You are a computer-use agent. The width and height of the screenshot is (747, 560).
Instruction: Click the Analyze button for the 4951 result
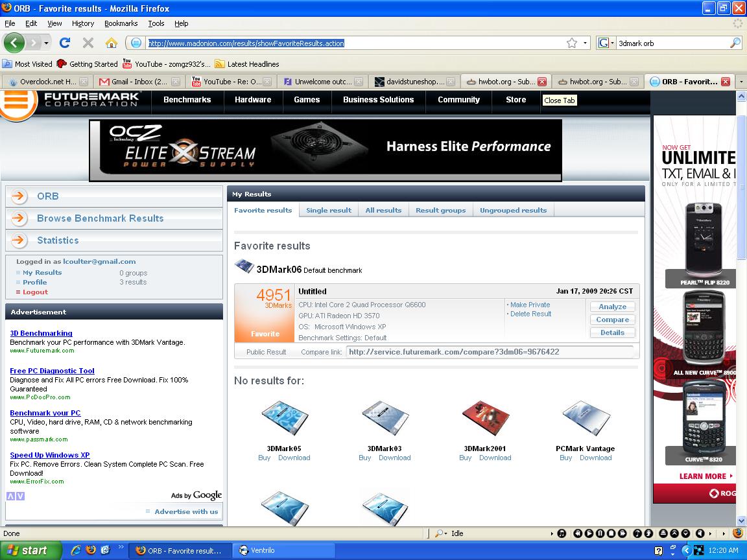[x=612, y=307]
